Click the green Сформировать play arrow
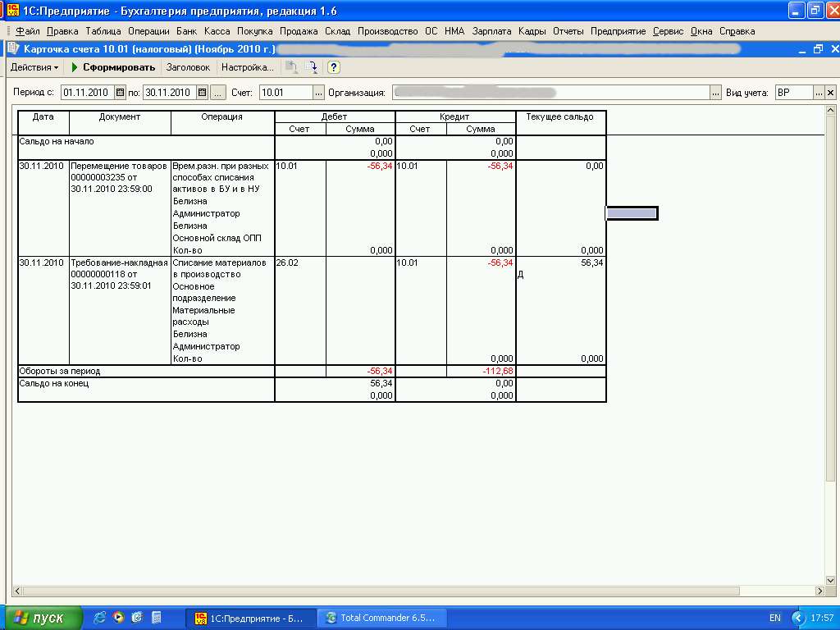The image size is (840, 630). coord(75,67)
